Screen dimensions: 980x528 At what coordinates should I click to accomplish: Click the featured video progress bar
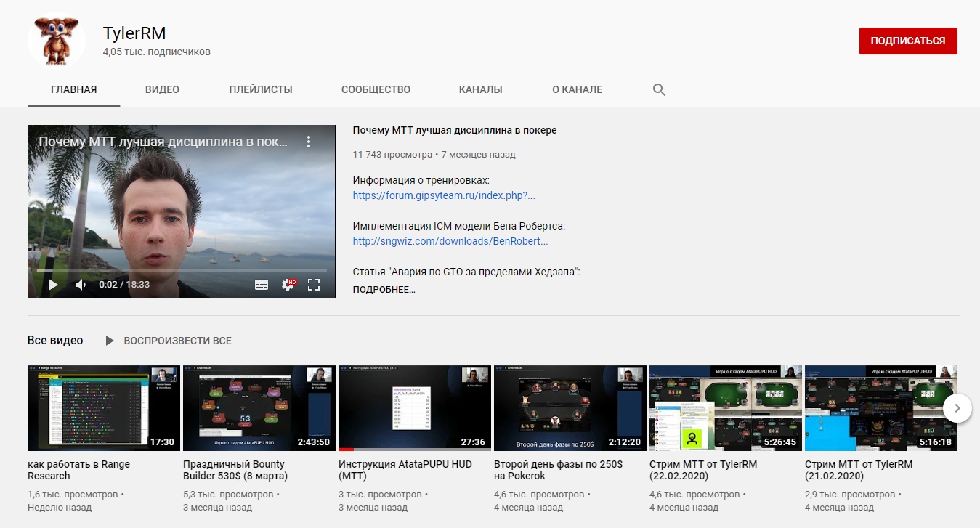click(182, 270)
